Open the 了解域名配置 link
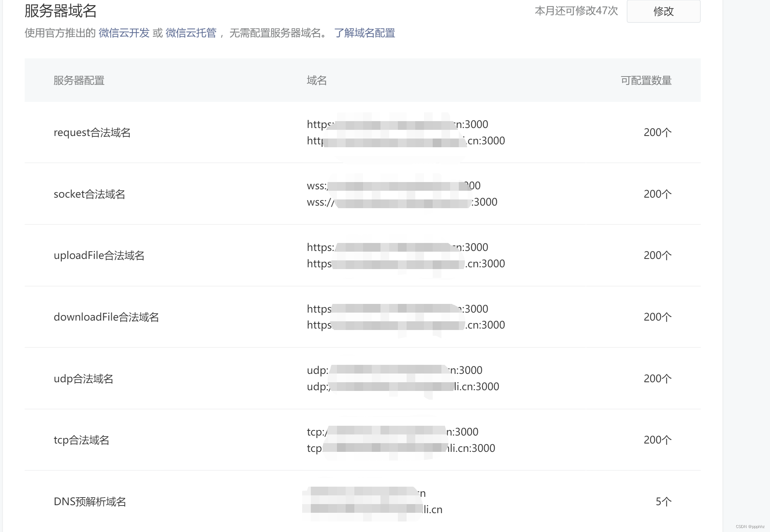Screen dimensions: 770x532 (x=365, y=33)
